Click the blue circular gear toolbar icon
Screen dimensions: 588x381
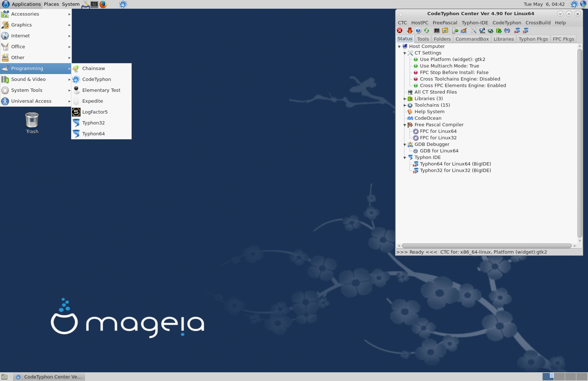click(x=507, y=30)
